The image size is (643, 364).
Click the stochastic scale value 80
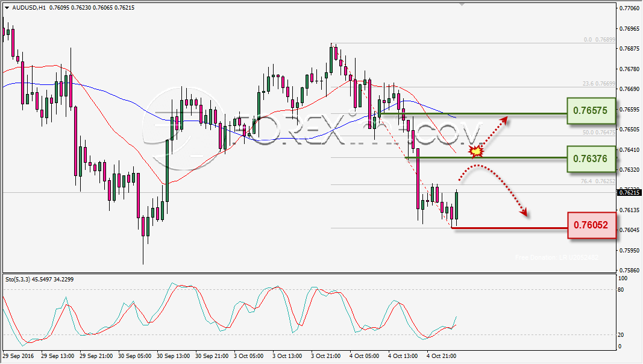click(x=621, y=290)
